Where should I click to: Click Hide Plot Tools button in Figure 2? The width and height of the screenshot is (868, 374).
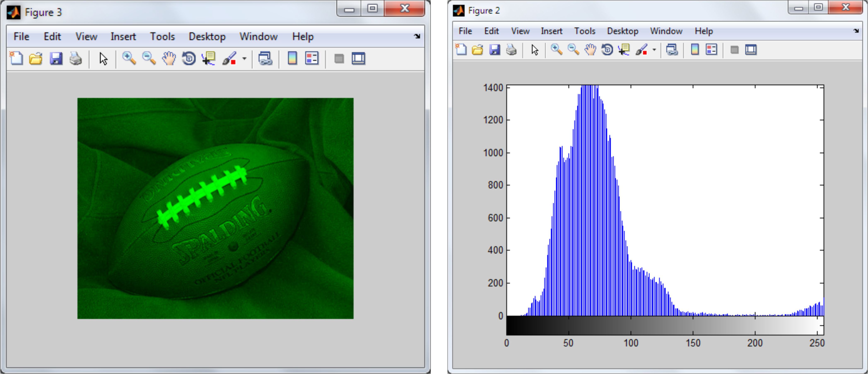(x=734, y=50)
